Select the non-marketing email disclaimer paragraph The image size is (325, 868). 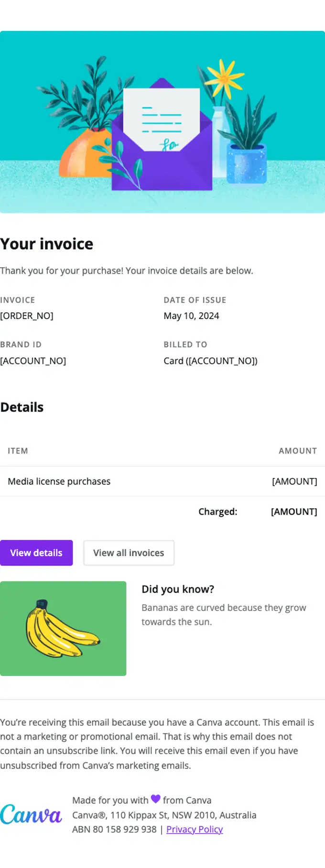[x=157, y=744]
